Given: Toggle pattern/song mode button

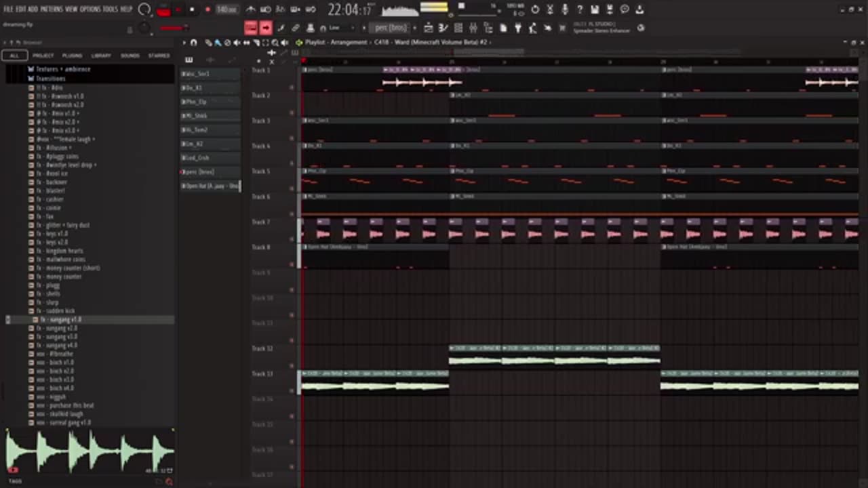Looking at the screenshot, I should pos(163,9).
